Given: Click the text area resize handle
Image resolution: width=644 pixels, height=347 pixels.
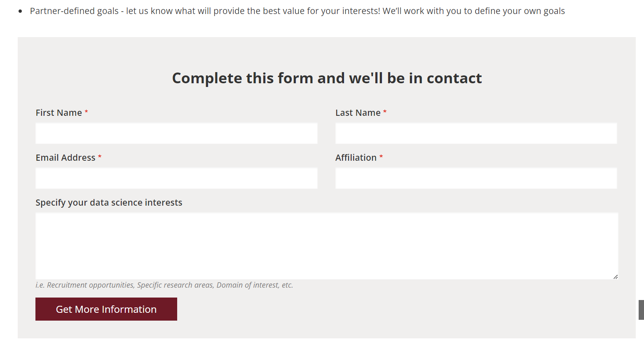Looking at the screenshot, I should (615, 277).
